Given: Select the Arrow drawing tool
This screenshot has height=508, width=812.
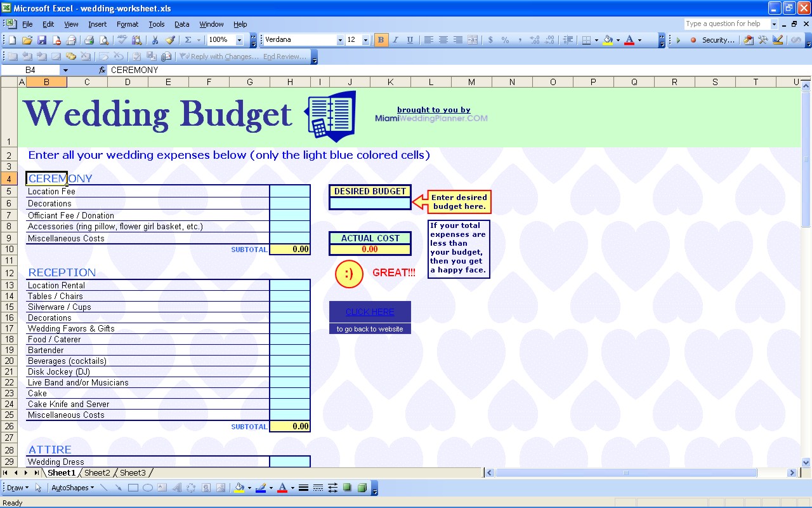Looking at the screenshot, I should 119,488.
